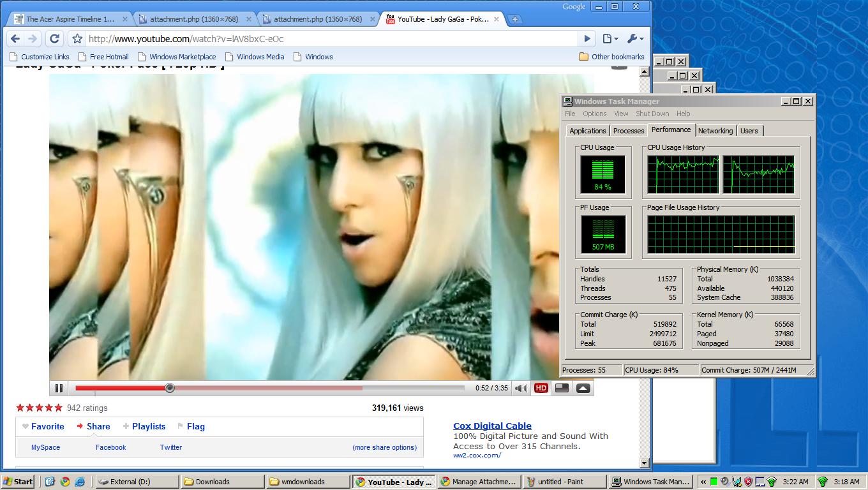Click the Show Desktop quick launch icon
The height and width of the screenshot is (490, 868).
tap(50, 482)
